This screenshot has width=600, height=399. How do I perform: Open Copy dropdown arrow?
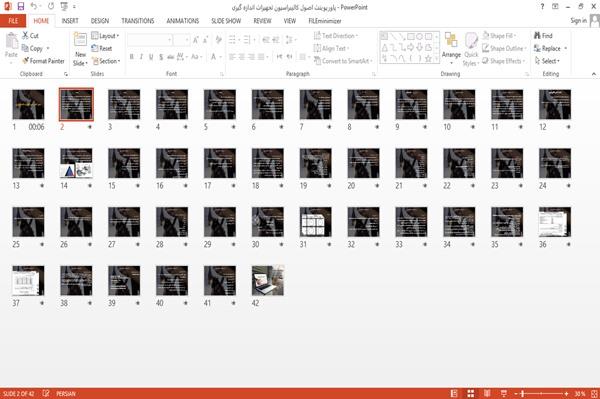(x=48, y=48)
